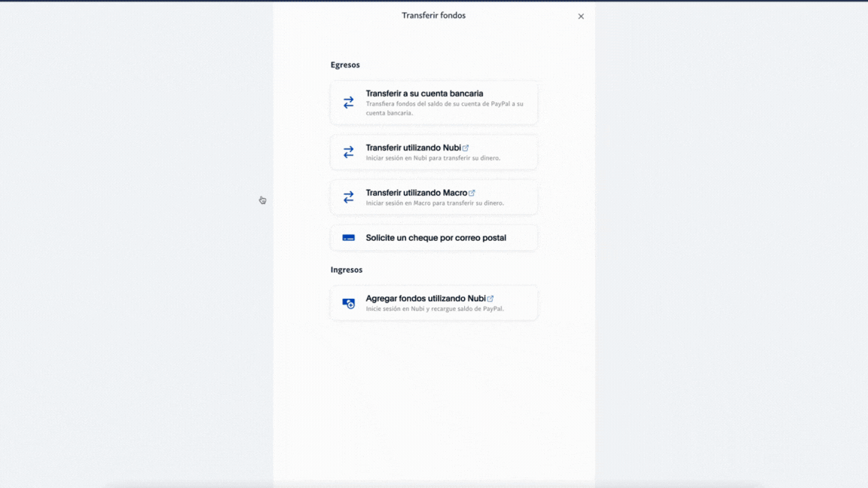Screen dimensions: 868x488
Task: Click the transfer arrows icon in the Nubi card
Action: (x=348, y=152)
